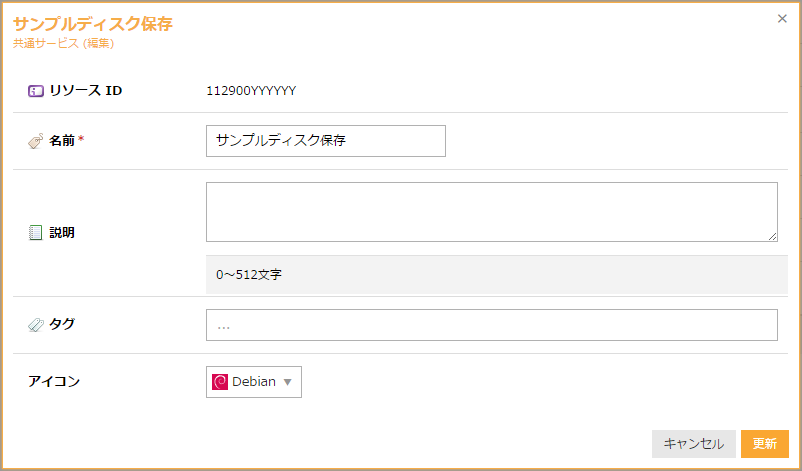
Task: Click the Resource ID card icon
Action: [35, 91]
